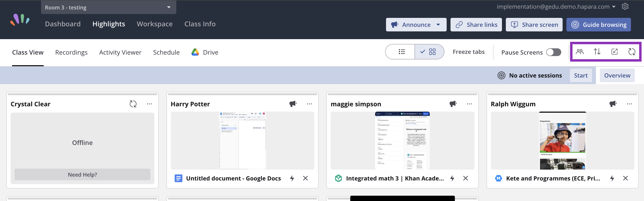
Task: Click Need Help? on Crystal Clear's card
Action: (x=82, y=174)
